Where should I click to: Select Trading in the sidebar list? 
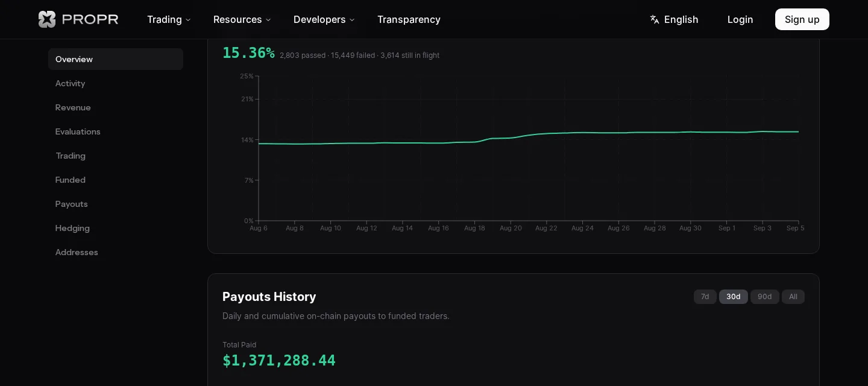(x=116, y=156)
